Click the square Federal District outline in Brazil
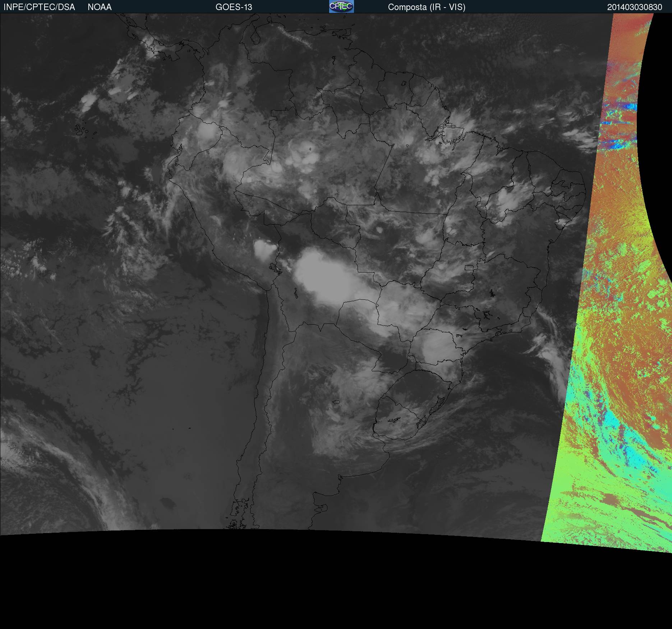 (469, 267)
